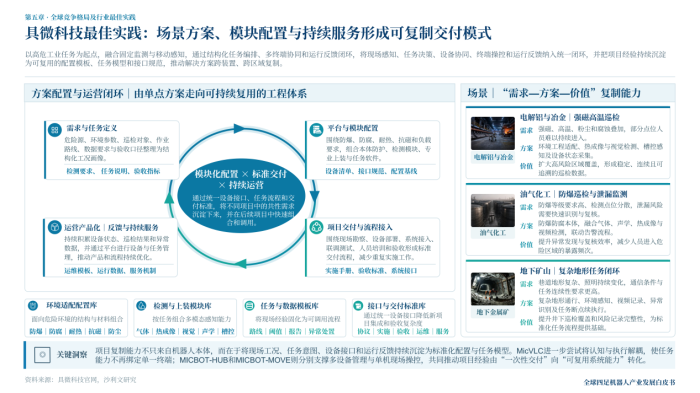The width and height of the screenshot is (700, 393).
Task: Click the 方案 label in 电解铝与冶金 card
Action: pos(526,148)
